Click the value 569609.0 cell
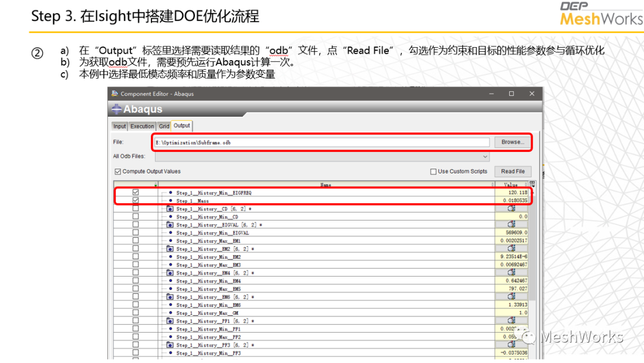 tap(512, 232)
